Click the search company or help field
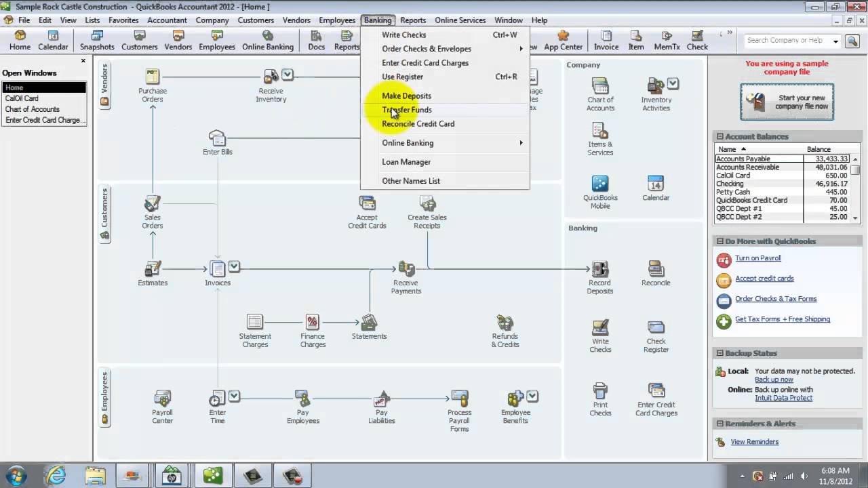This screenshot has height=488, width=868. [787, 41]
